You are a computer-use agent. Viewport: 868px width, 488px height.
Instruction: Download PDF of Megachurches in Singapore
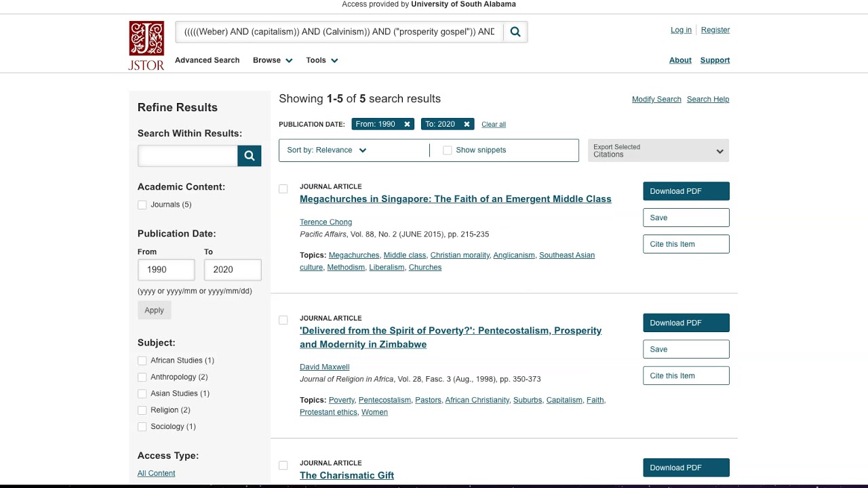coord(686,191)
